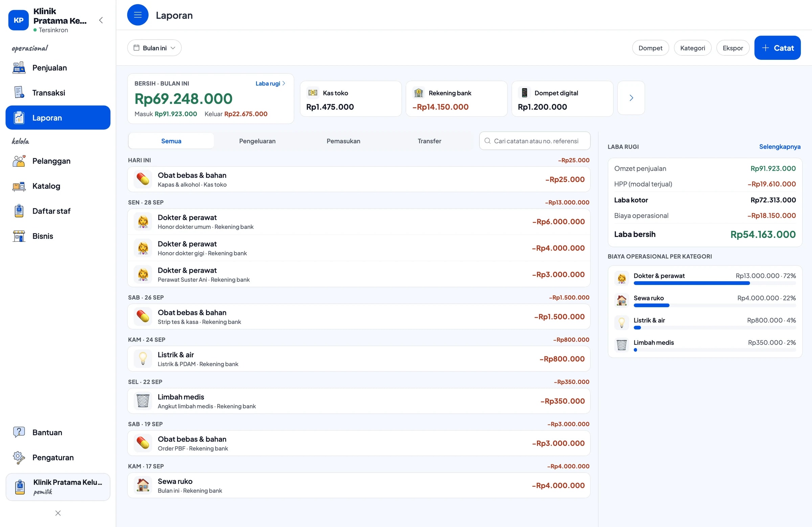812x527 pixels.
Task: Click the blue hamburger menu button
Action: pyautogui.click(x=137, y=15)
